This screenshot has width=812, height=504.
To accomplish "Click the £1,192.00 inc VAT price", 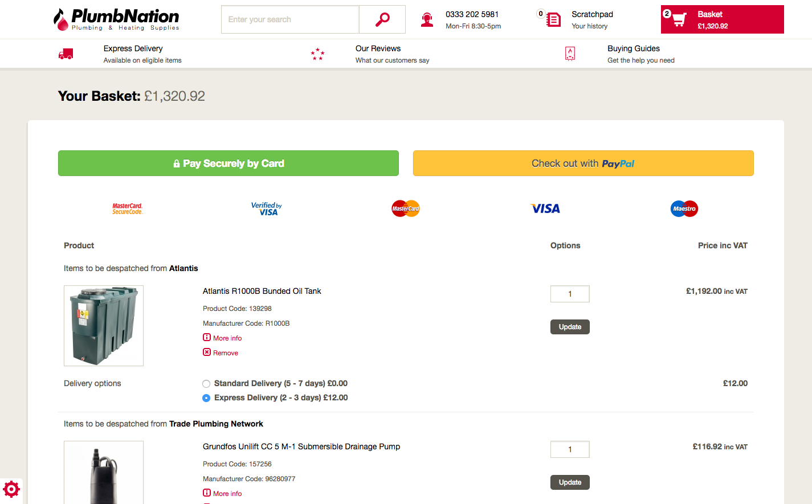I will 717,291.
